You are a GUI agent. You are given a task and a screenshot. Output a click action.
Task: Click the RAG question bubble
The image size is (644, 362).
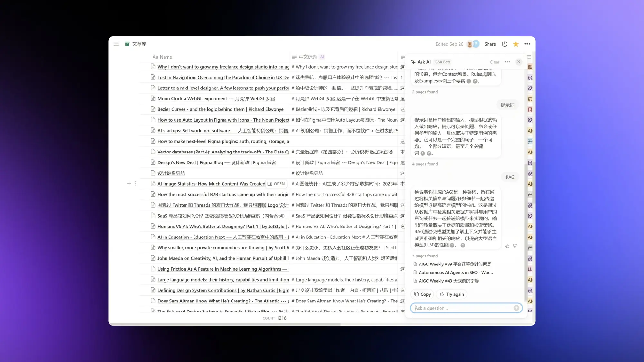tap(510, 177)
